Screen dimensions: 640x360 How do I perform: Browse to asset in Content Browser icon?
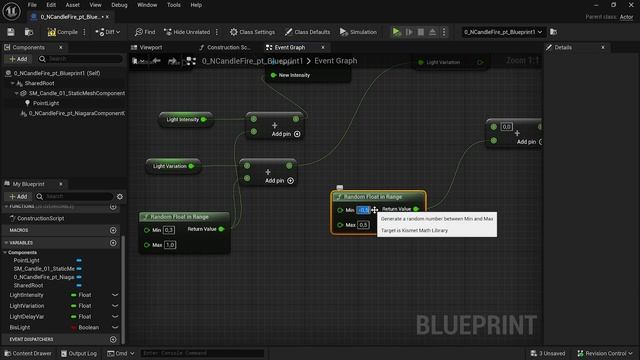coord(29,32)
